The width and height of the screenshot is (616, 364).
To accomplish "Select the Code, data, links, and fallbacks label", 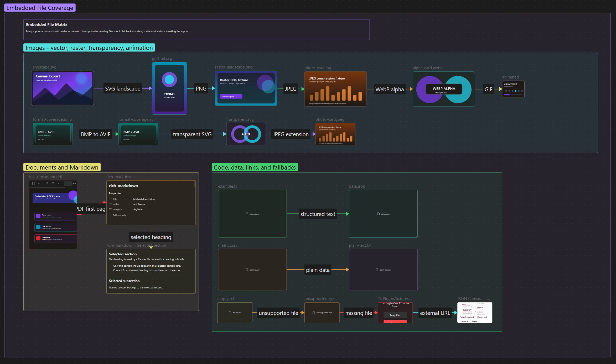I will tap(255, 167).
